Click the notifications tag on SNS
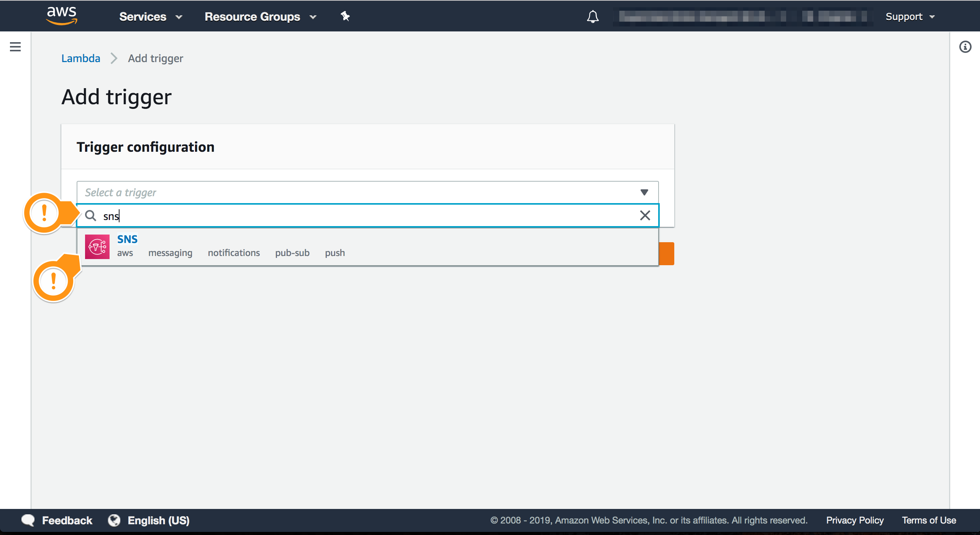980x535 pixels. click(234, 253)
